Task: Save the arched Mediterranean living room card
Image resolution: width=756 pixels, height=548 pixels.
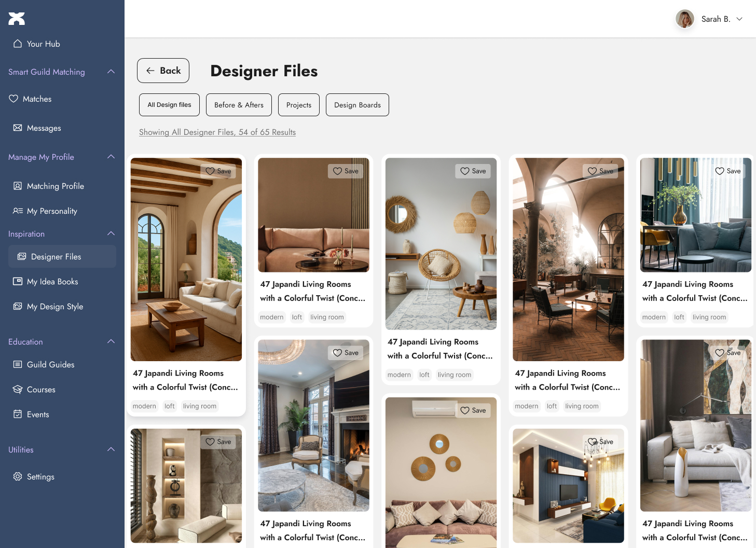Action: [218, 171]
